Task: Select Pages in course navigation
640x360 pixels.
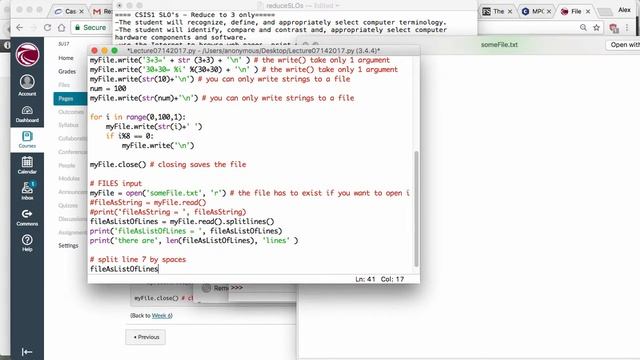Action: 70,99
